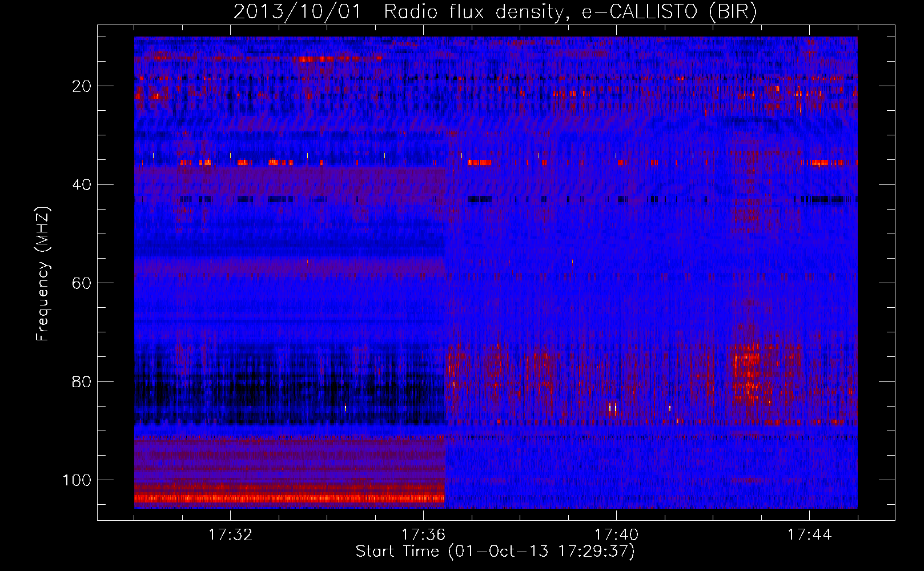Select the 17:44 time tick label
Screen dimensions: 924x571
click(x=809, y=535)
